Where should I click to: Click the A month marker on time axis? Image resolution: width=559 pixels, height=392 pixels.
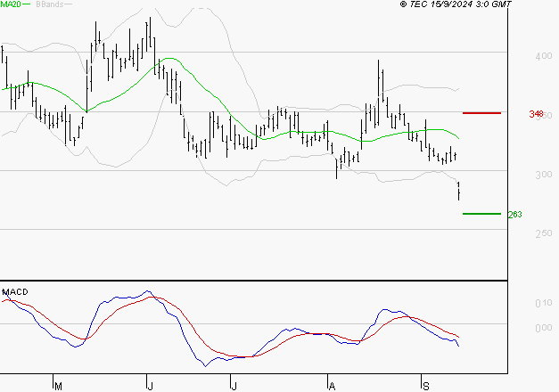pyautogui.click(x=332, y=386)
